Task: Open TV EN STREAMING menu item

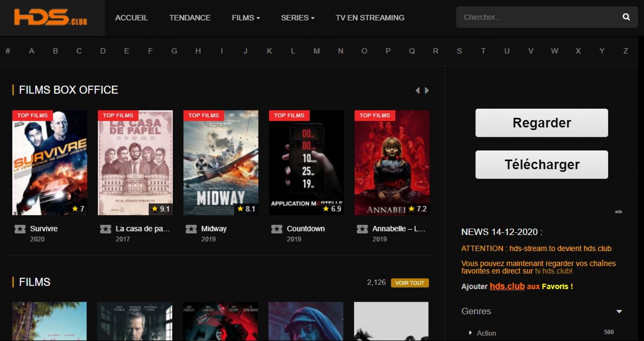Action: pyautogui.click(x=370, y=18)
